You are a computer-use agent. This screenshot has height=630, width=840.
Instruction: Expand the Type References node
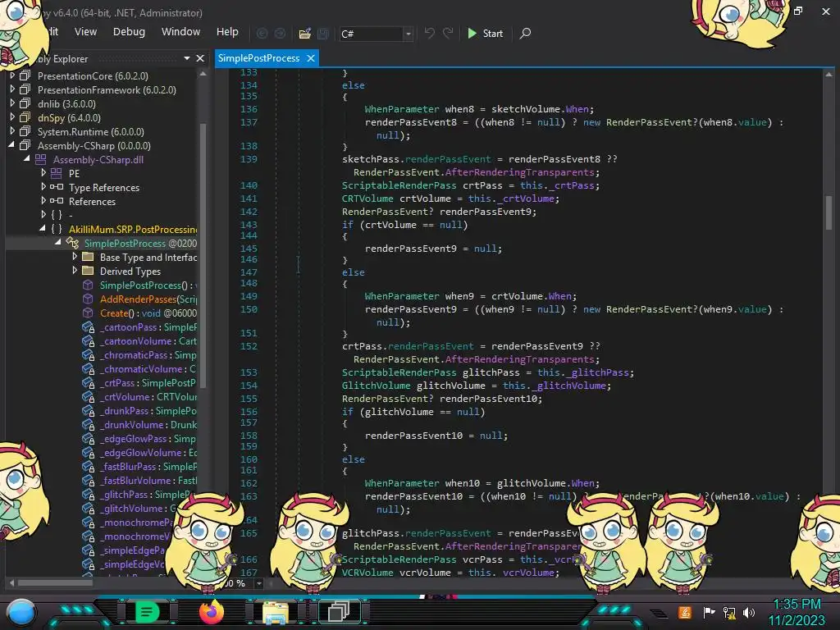43,187
